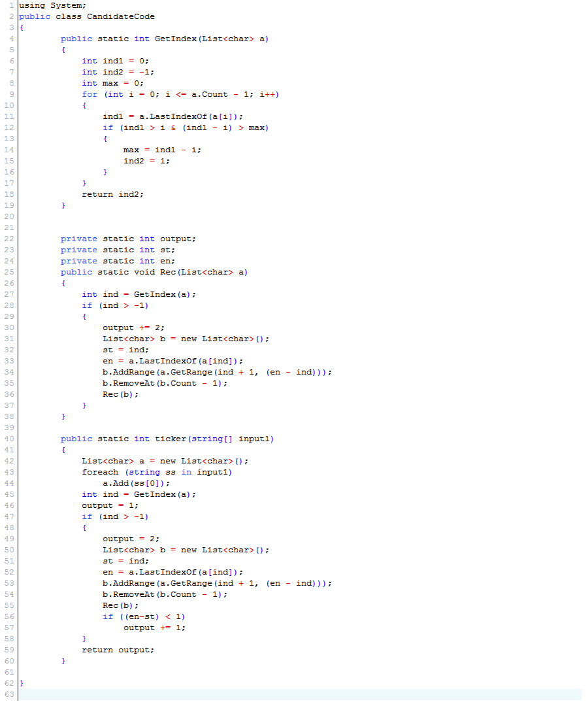Click the 'output += 2;' statement
This screenshot has height=704, width=588.
(133, 327)
